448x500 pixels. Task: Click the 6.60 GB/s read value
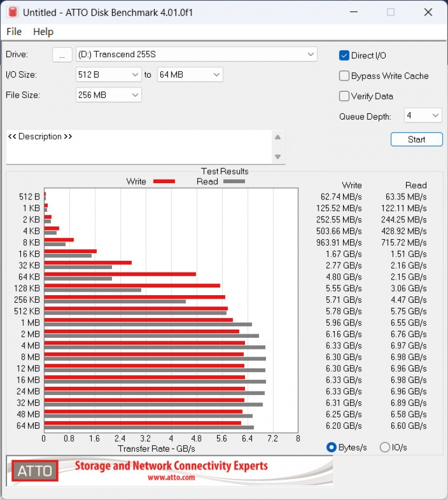409,426
